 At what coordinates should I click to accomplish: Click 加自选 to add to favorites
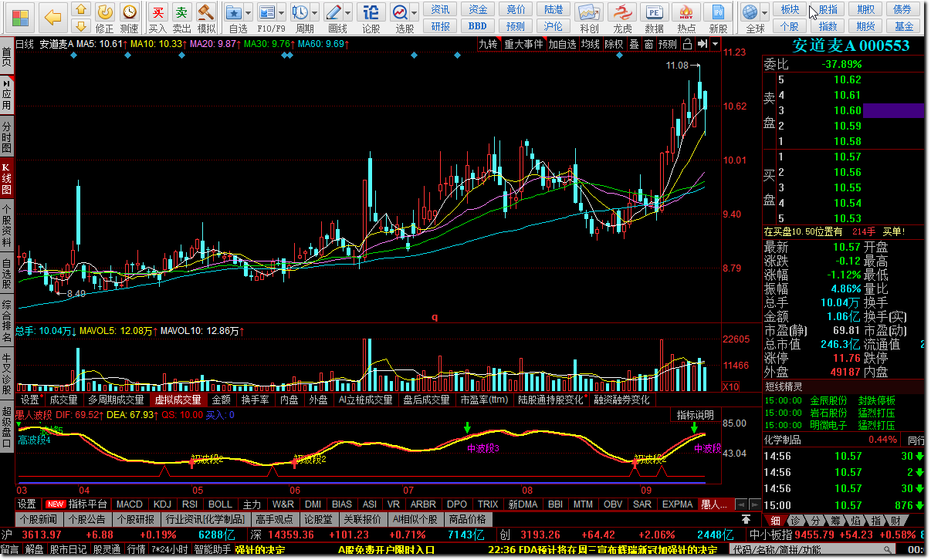click(563, 44)
